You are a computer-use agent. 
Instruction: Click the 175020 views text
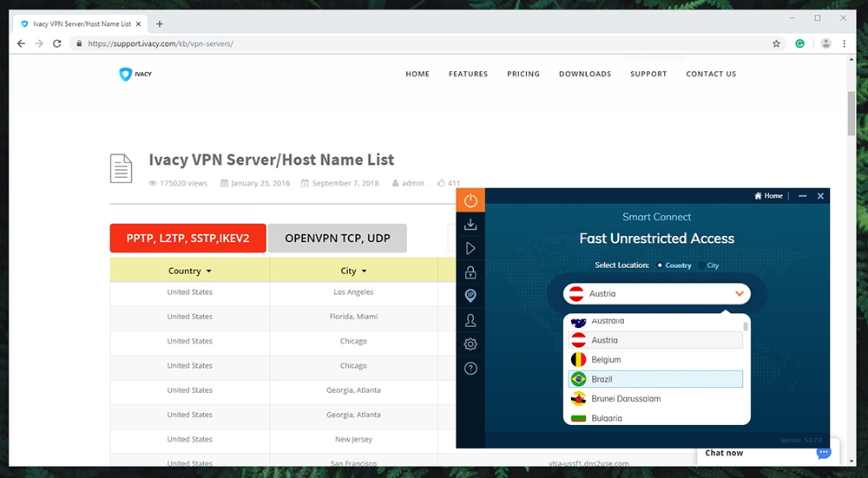[183, 183]
